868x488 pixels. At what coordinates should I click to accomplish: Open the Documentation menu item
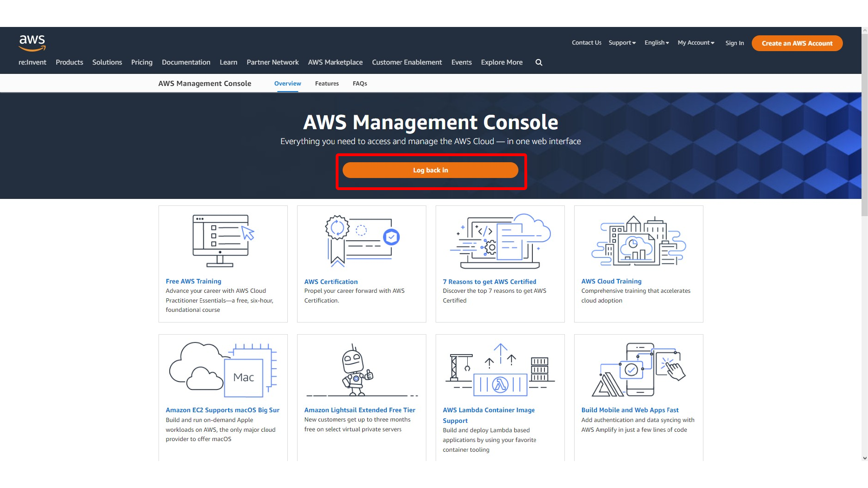coord(186,62)
